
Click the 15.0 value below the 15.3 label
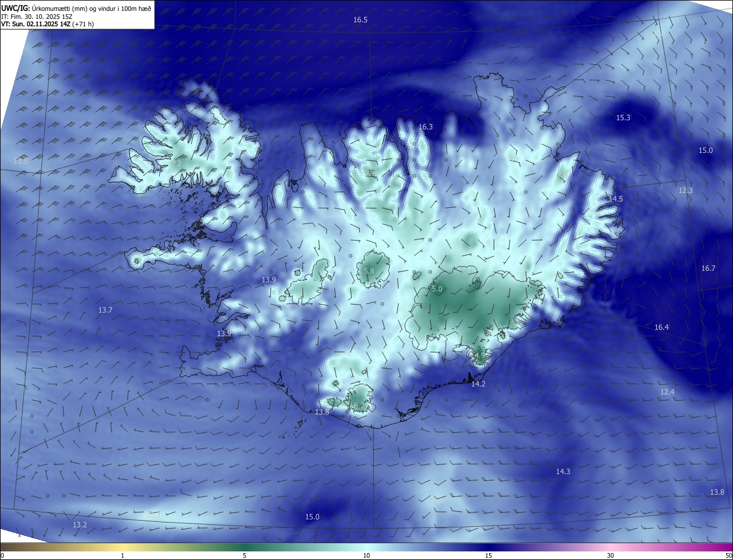[x=706, y=150]
